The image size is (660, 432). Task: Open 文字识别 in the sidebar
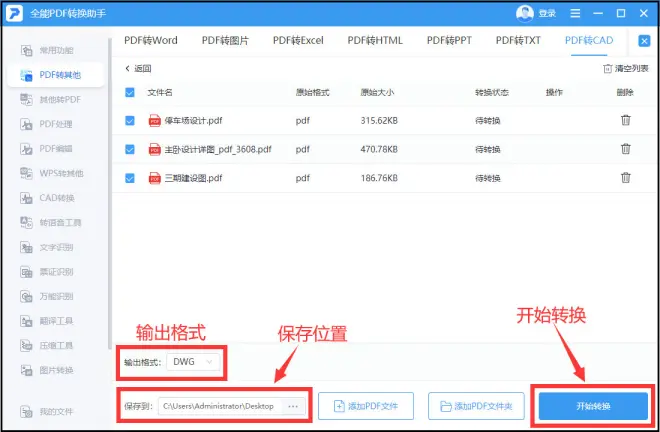click(47, 247)
